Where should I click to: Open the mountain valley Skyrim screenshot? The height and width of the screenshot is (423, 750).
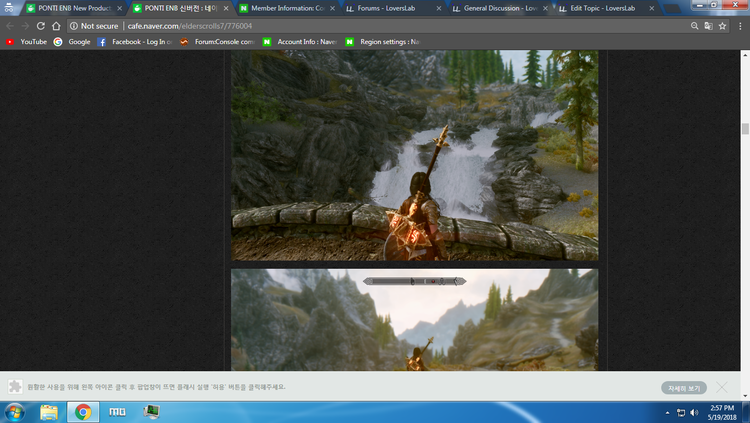[x=414, y=320]
